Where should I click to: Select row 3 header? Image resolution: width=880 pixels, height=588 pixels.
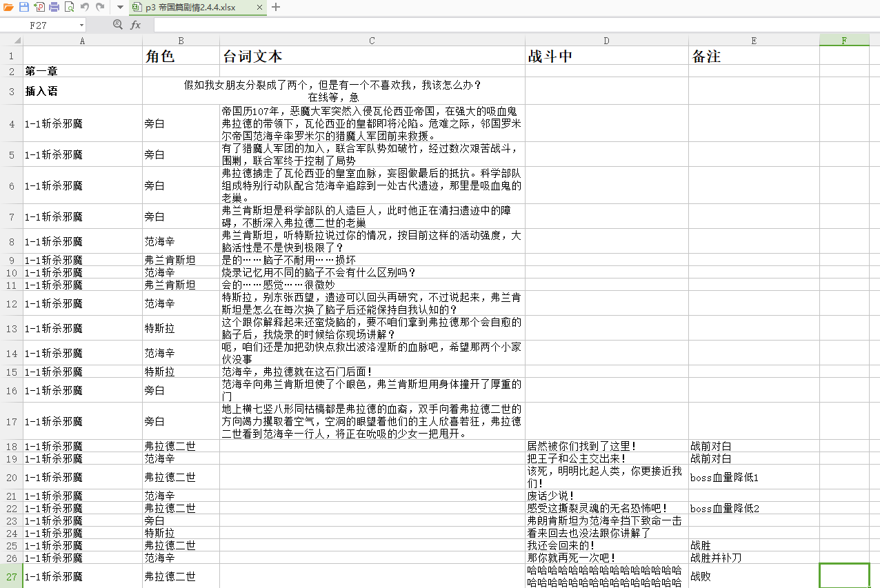[12, 91]
